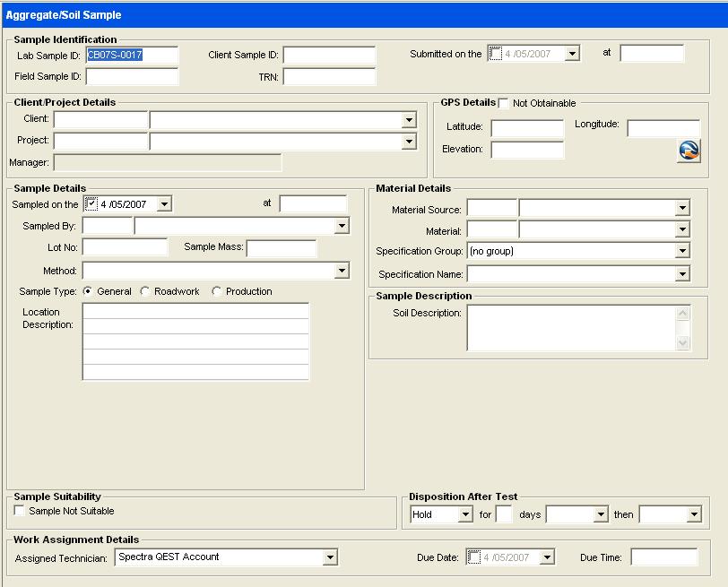Screen dimensions: 728x587
Task: Select the Roadwork sample type
Action: coord(145,291)
